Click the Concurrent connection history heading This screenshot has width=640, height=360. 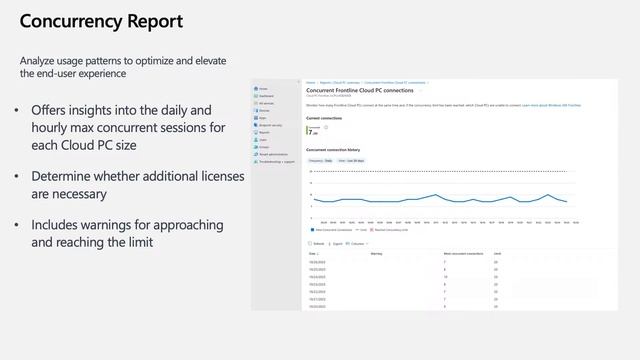[x=333, y=150]
